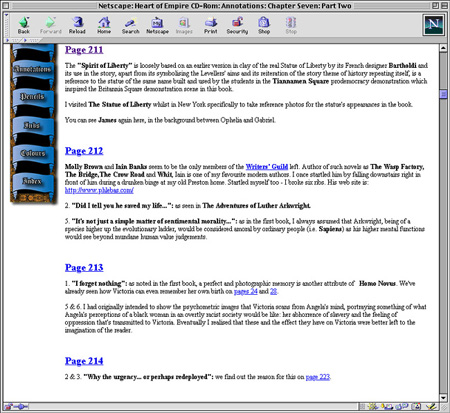Screen dimensions: 450x413
Task: Go to Home page icon
Action: click(104, 25)
